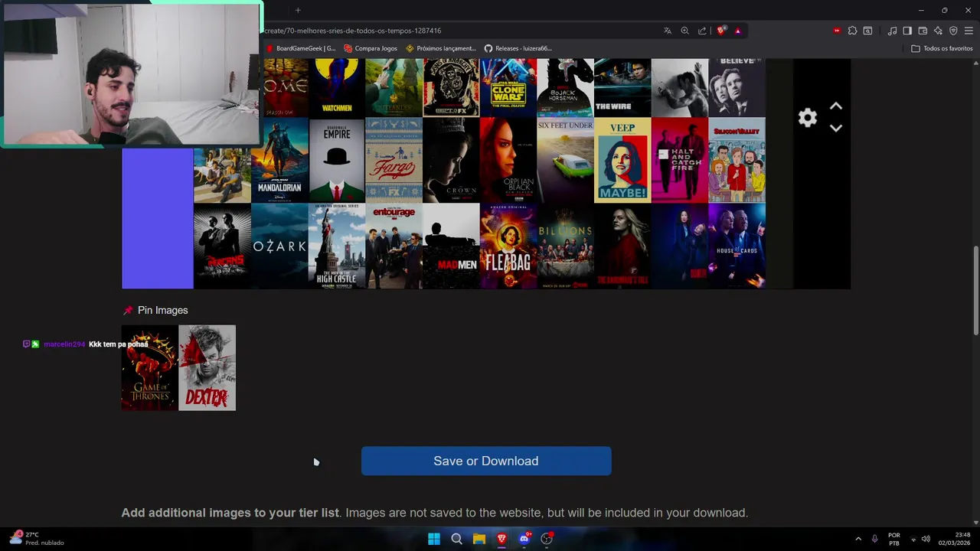Click the page vertical scrollbar
This screenshot has height=551, width=980.
coord(975,289)
